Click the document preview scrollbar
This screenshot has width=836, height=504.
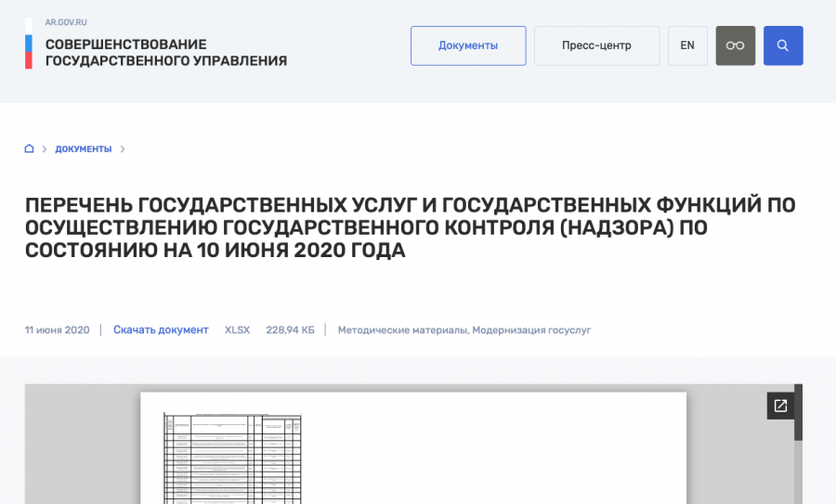point(798,414)
